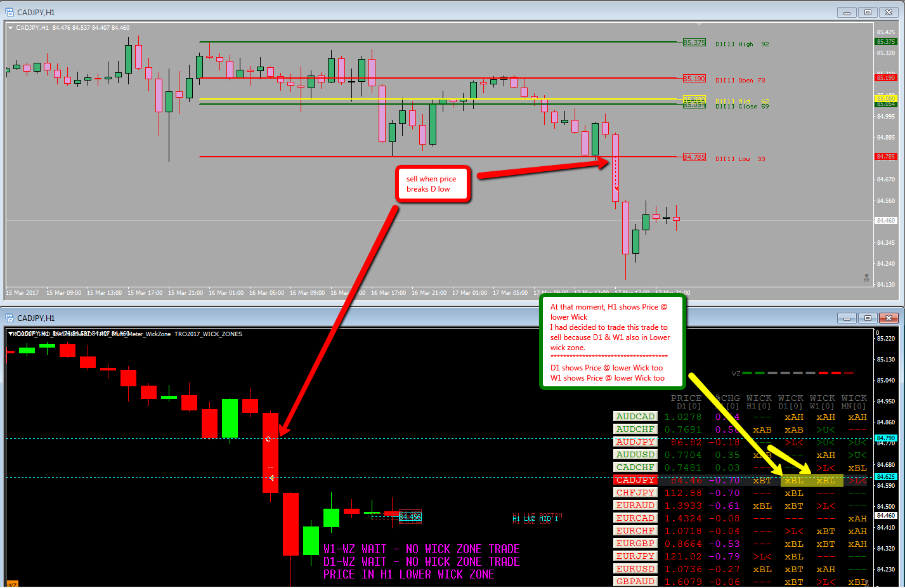Click the '15 Mar 2017' date on the time axis
The image size is (905, 588).
[22, 293]
